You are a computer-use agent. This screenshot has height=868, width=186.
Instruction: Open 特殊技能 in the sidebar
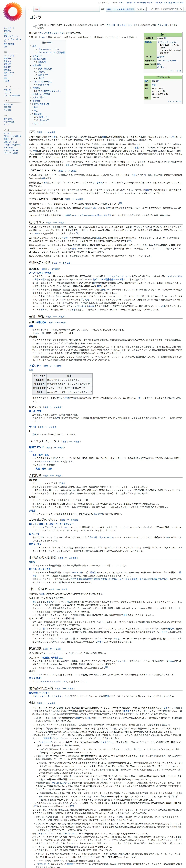[x=7, y=67]
